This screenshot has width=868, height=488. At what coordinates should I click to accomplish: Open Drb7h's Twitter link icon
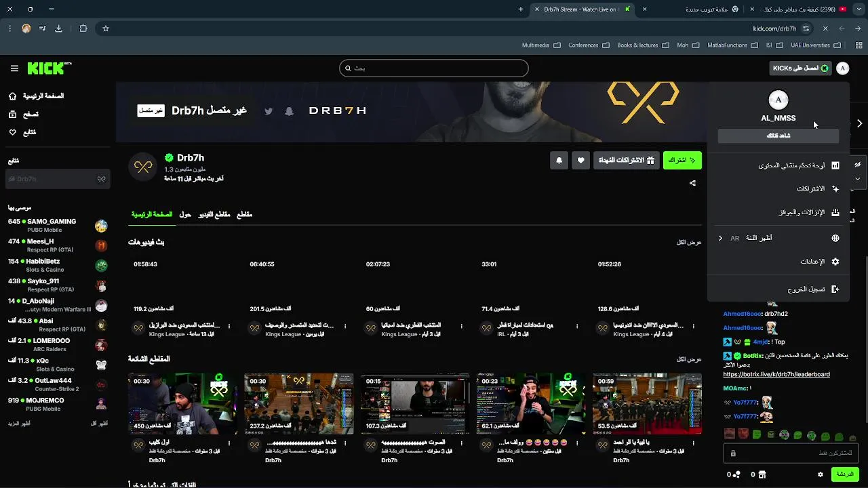pos(269,111)
